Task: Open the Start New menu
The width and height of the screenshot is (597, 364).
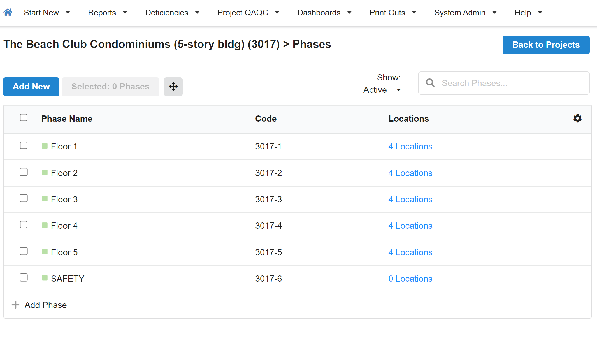Action: coord(47,13)
